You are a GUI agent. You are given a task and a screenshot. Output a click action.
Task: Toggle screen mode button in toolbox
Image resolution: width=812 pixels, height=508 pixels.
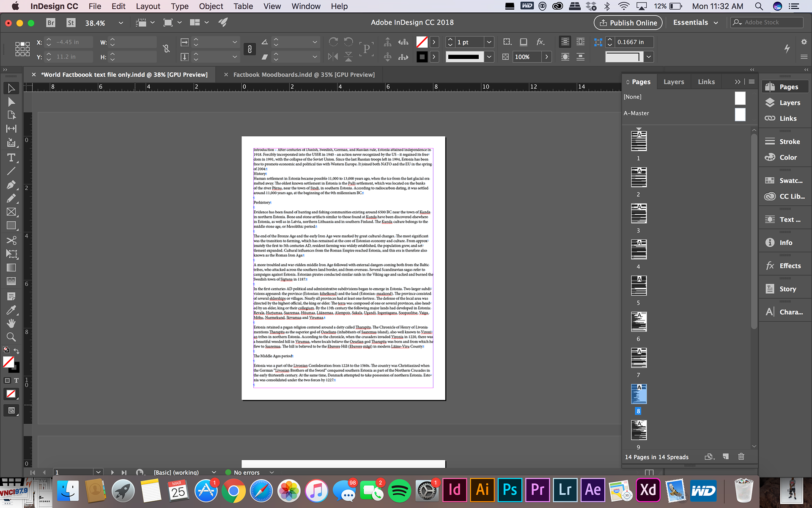[x=11, y=410]
